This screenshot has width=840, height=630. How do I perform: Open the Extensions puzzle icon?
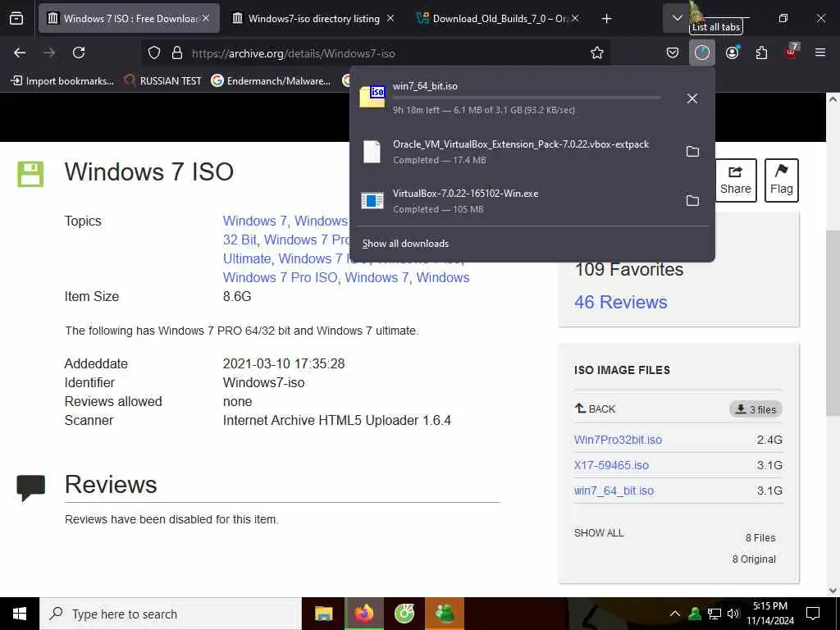click(761, 52)
